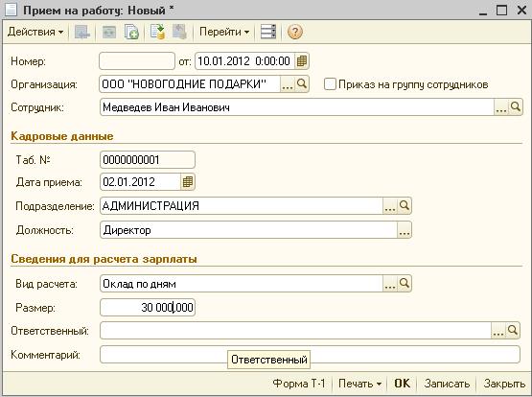Open Вид расчета record via magnifier

coord(405,283)
